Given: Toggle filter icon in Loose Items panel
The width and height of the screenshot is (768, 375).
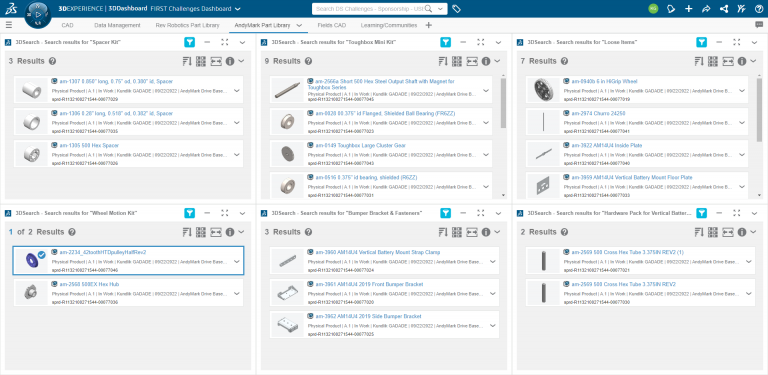Looking at the screenshot, I should pyautogui.click(x=701, y=43).
